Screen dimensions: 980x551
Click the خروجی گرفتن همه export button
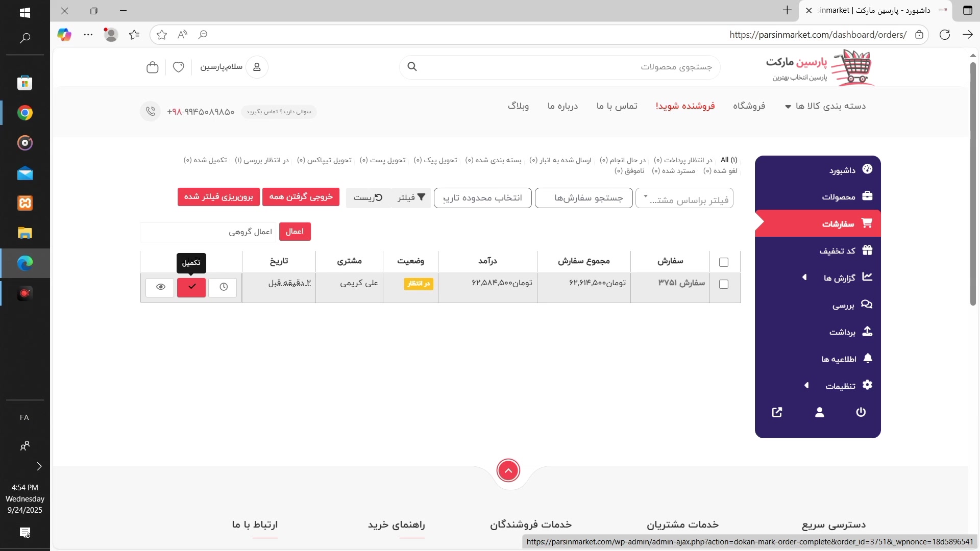301,197
